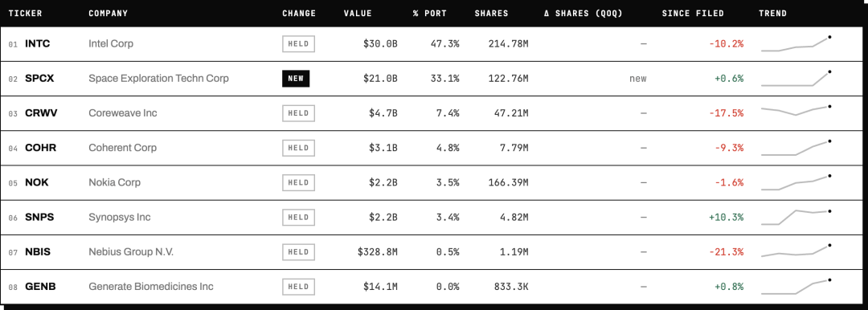The image size is (868, 310).
Task: Click Generate Biomedicines trend sparkline
Action: (796, 286)
